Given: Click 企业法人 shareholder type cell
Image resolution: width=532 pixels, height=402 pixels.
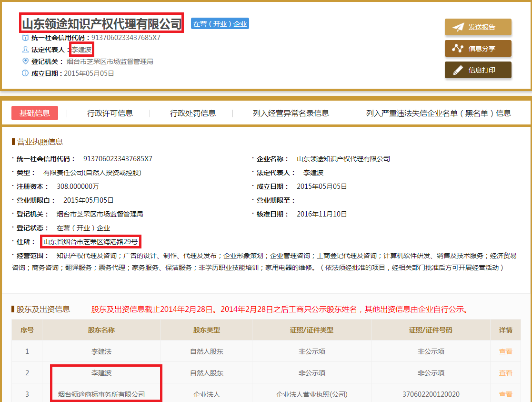Looking at the screenshot, I should (x=206, y=394).
